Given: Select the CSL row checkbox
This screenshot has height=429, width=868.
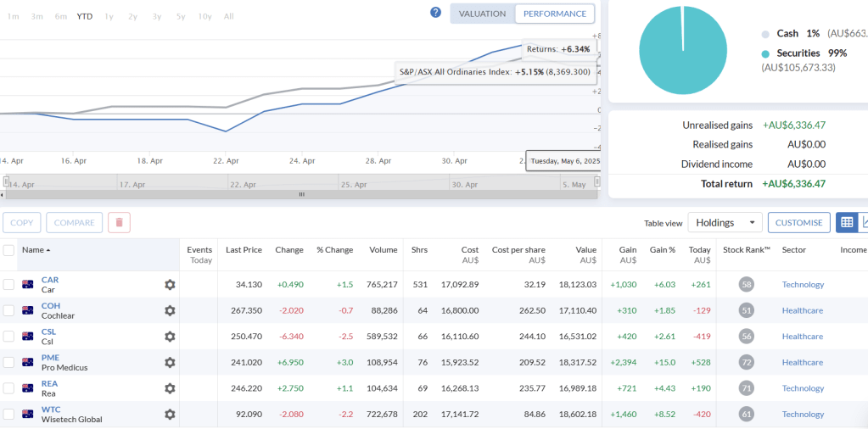Looking at the screenshot, I should coord(8,337).
